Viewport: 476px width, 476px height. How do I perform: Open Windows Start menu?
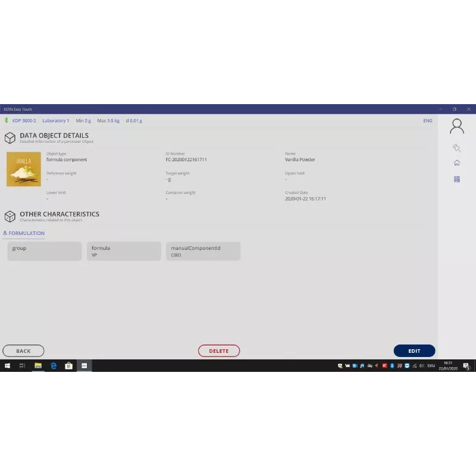tap(8, 366)
